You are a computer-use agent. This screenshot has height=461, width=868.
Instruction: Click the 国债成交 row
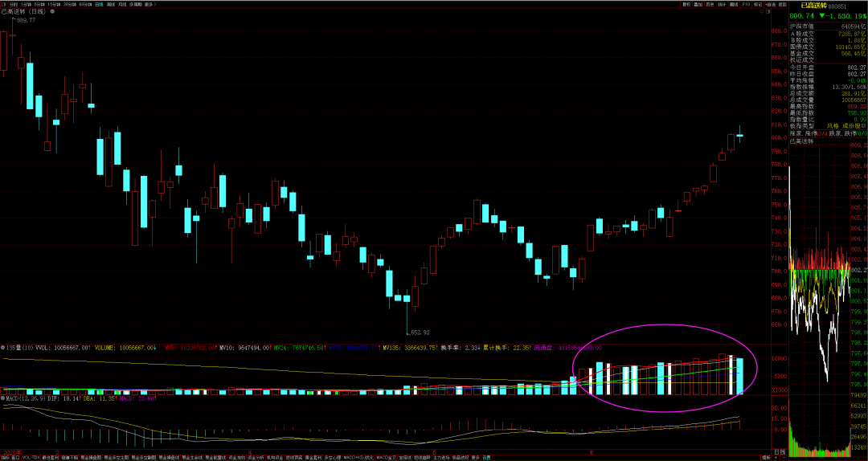click(x=828, y=47)
